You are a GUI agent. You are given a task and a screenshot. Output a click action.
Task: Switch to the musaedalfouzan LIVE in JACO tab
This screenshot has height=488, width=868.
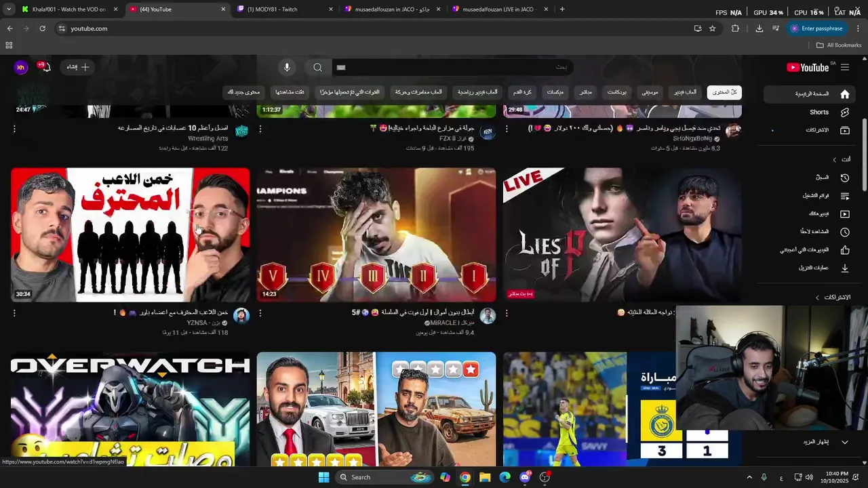click(x=500, y=9)
